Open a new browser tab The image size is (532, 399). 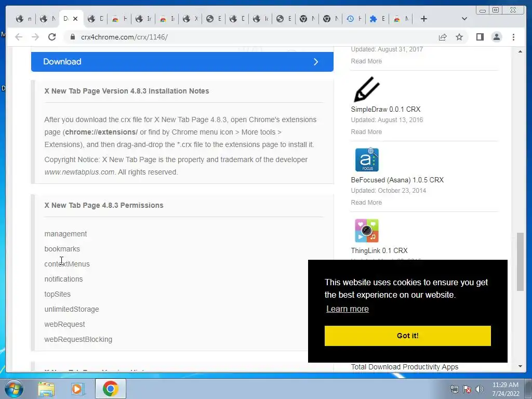point(424,19)
